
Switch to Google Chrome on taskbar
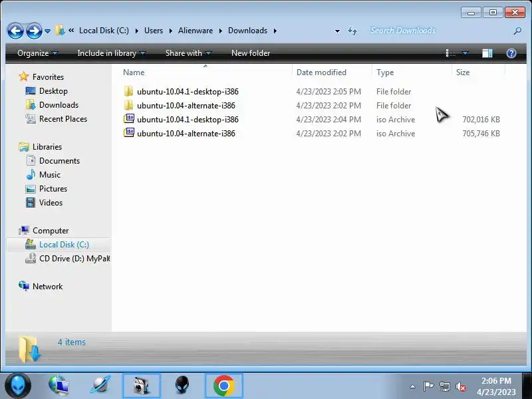[224, 386]
